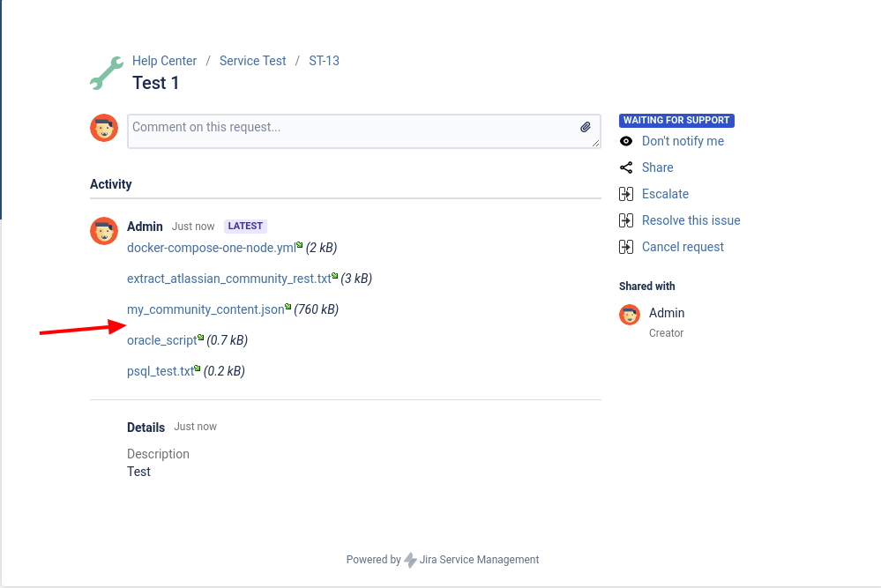Click Cancel request link
The image size is (881, 588).
[x=683, y=247]
